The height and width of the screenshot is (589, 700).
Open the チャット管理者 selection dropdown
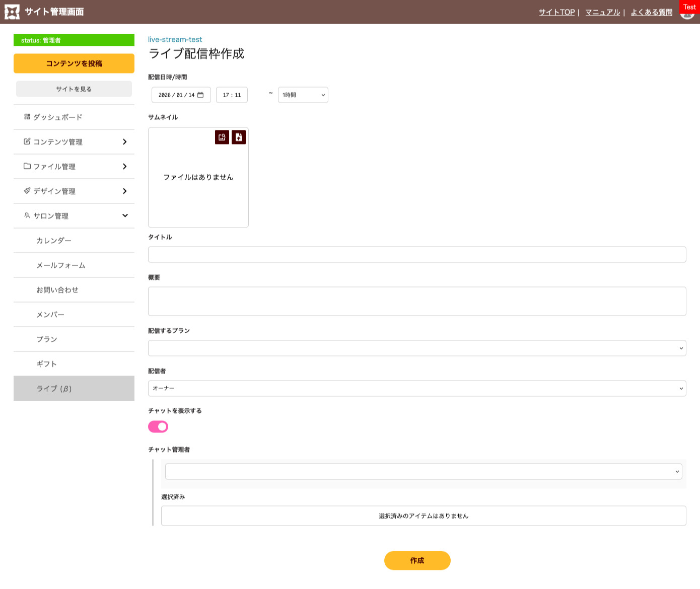(423, 472)
